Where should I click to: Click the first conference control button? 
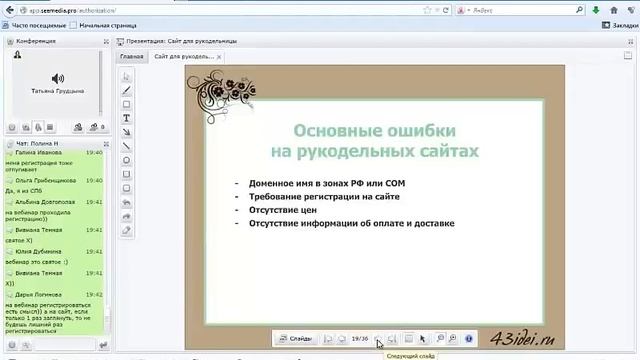12,128
